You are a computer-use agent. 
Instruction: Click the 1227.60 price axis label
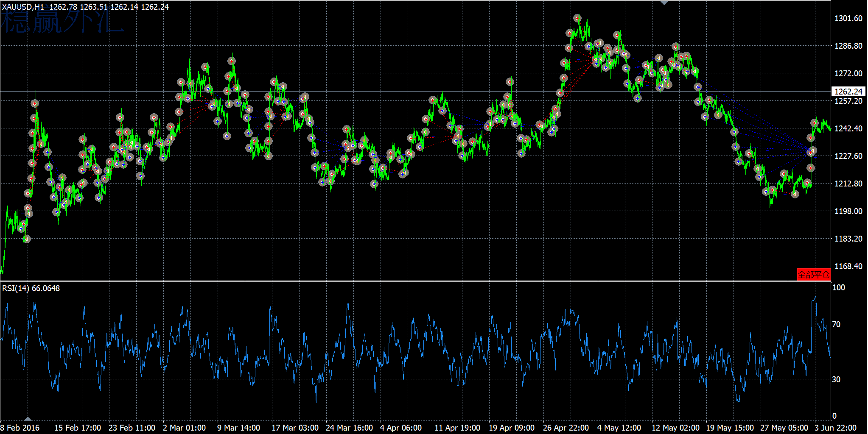[x=848, y=156]
